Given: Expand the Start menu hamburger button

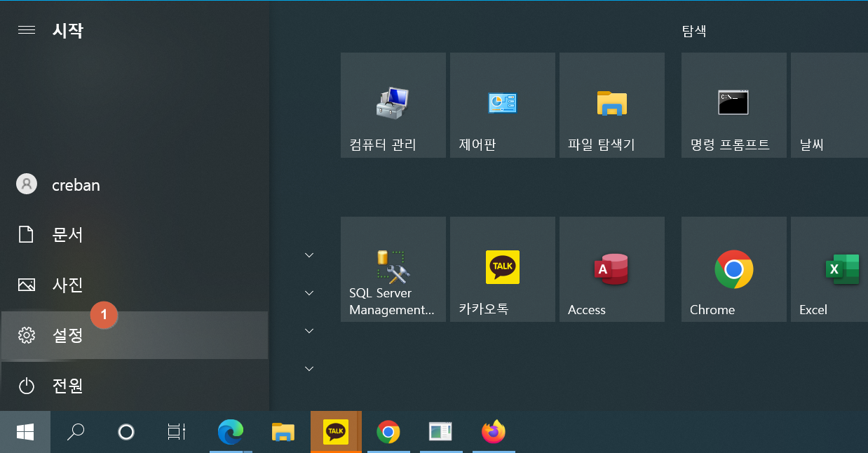Looking at the screenshot, I should coord(27,30).
